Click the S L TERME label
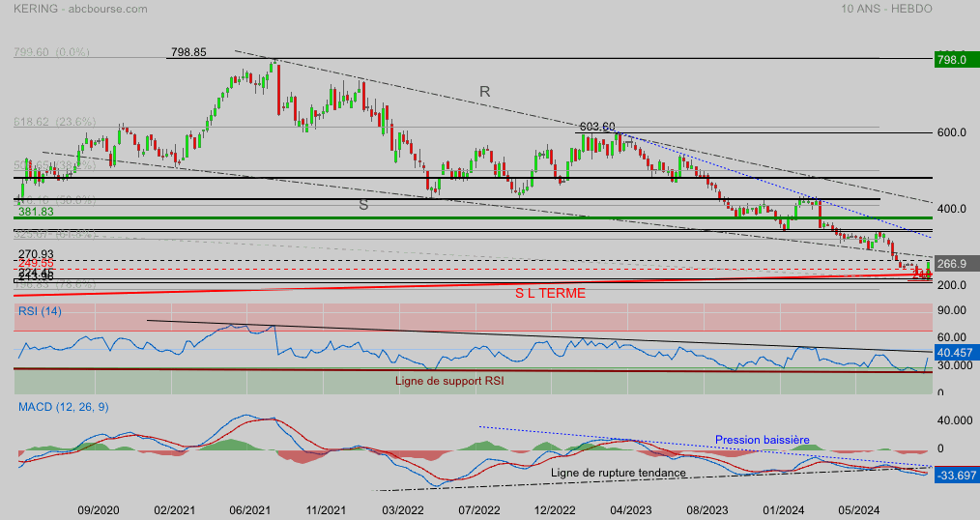This screenshot has height=520, width=980. coord(550,293)
